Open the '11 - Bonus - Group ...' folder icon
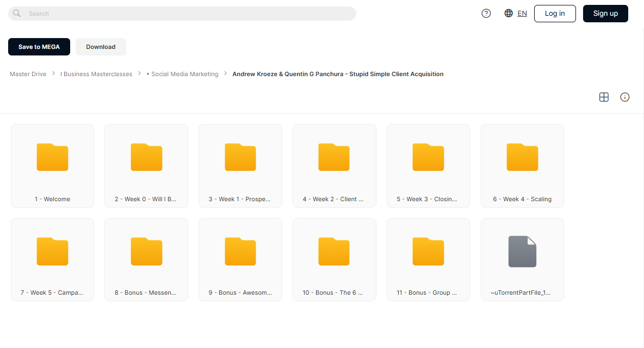This screenshot has height=348, width=644. (429, 252)
